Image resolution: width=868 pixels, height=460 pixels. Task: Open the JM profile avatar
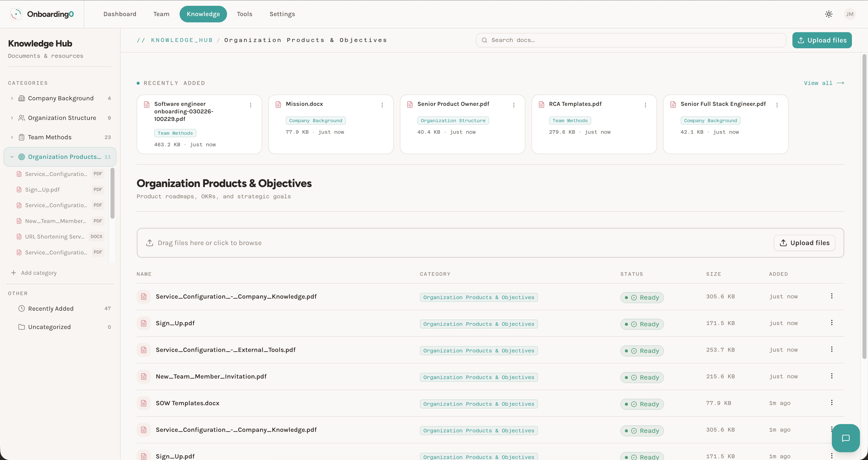(x=850, y=14)
